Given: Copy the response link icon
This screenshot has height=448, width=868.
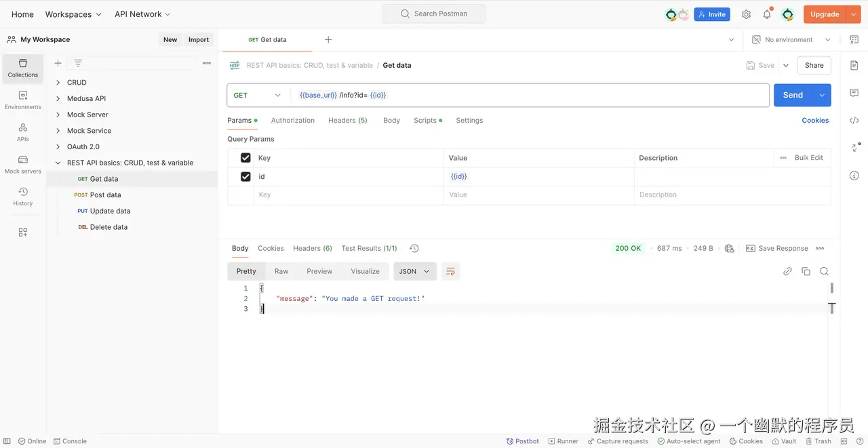Looking at the screenshot, I should [787, 271].
